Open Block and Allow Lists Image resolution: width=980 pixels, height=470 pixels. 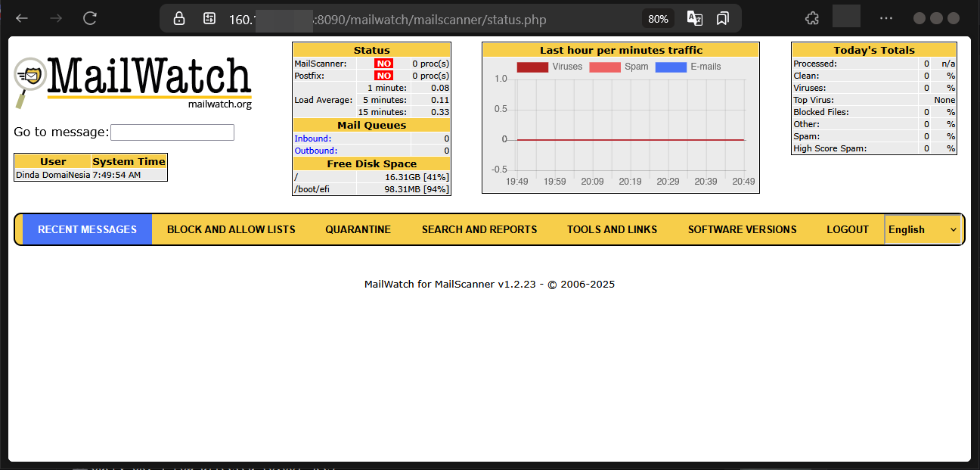click(x=231, y=229)
